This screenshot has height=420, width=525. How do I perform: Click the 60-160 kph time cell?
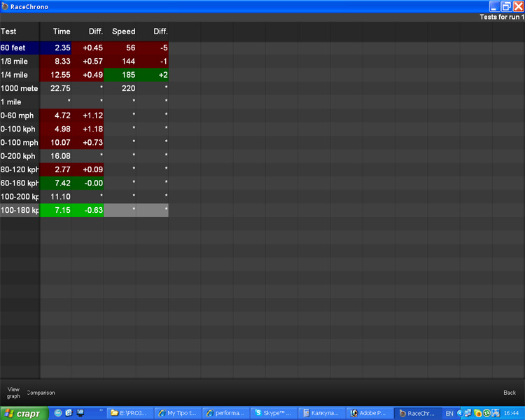click(56, 183)
